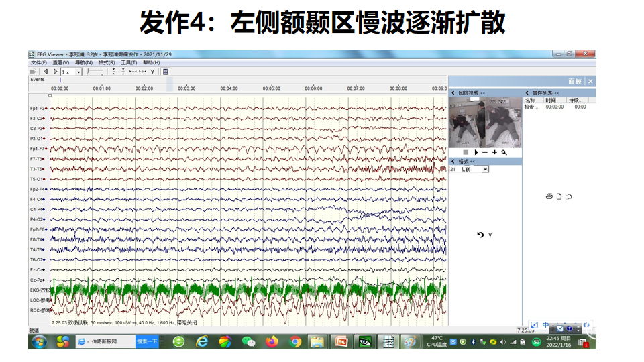Click the magnifier icon under the video
The image size is (644, 362).
[x=504, y=153]
